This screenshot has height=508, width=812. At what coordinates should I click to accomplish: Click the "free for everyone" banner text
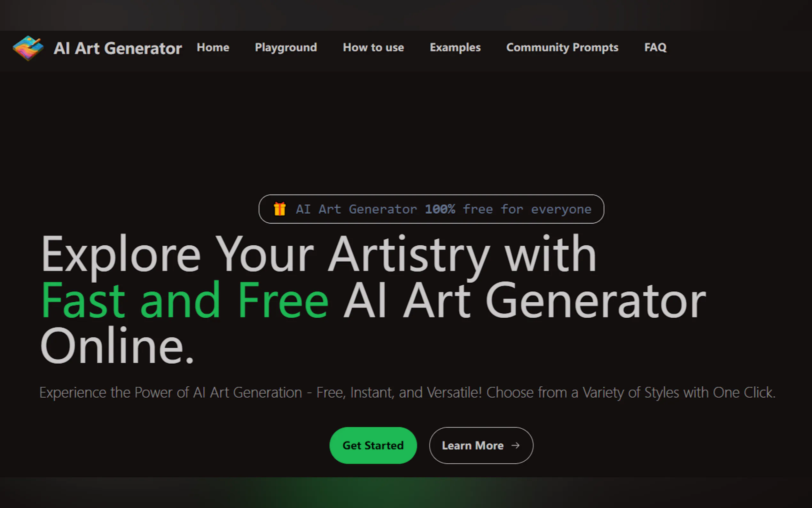click(527, 209)
